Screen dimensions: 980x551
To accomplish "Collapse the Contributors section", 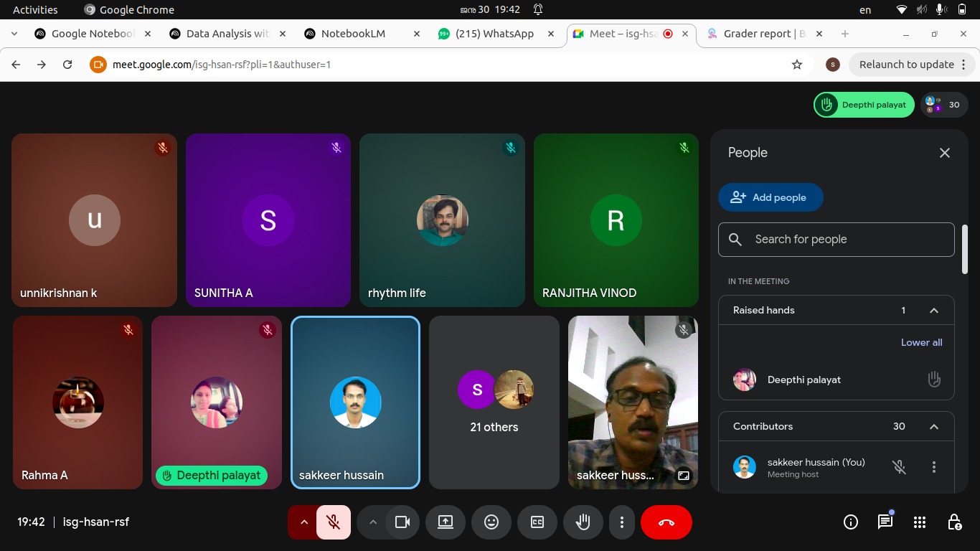I will coord(933,427).
